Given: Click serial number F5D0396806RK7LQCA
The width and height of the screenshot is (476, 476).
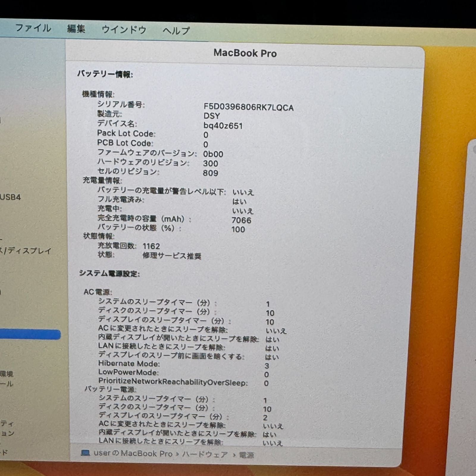Looking at the screenshot, I should coord(248,107).
